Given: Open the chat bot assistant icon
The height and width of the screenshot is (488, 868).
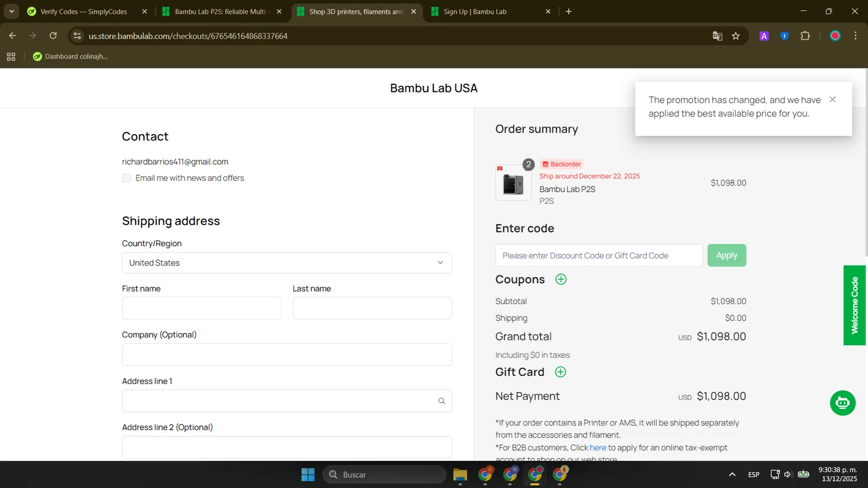Looking at the screenshot, I should click(843, 403).
